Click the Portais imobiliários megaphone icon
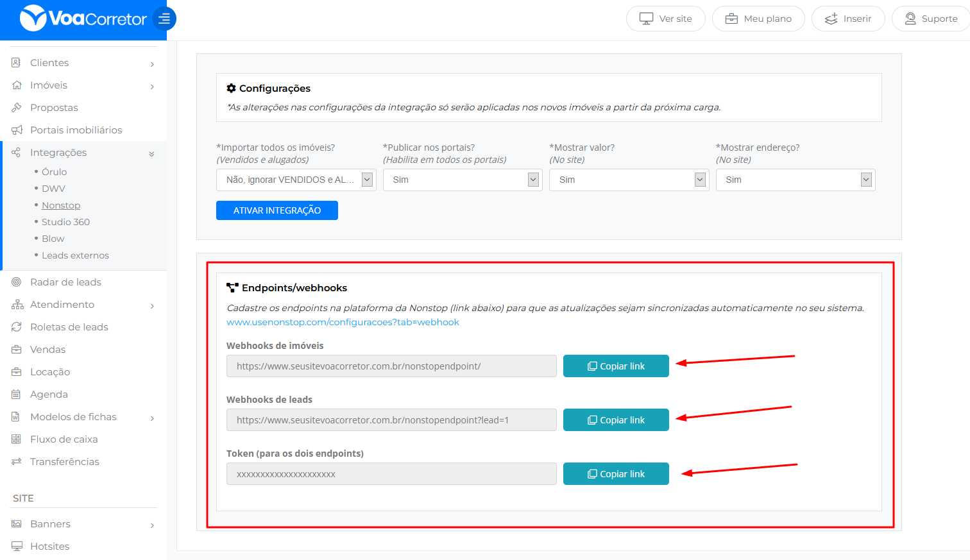 click(x=17, y=130)
